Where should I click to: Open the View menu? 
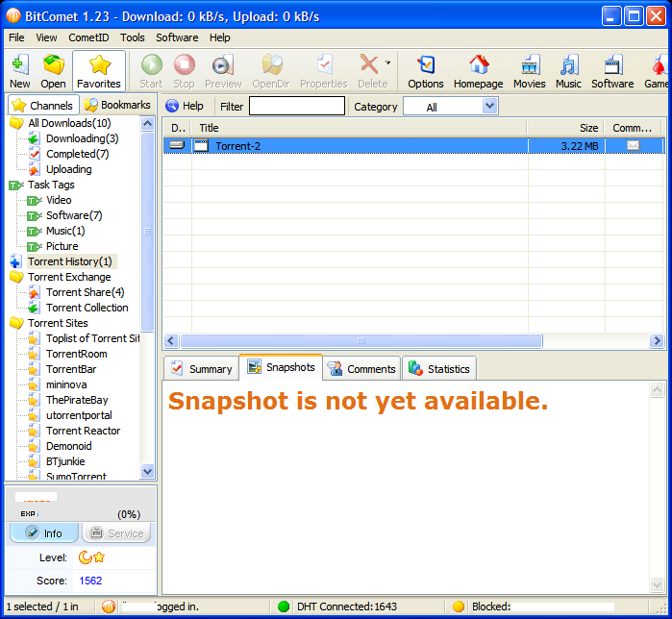[46, 37]
